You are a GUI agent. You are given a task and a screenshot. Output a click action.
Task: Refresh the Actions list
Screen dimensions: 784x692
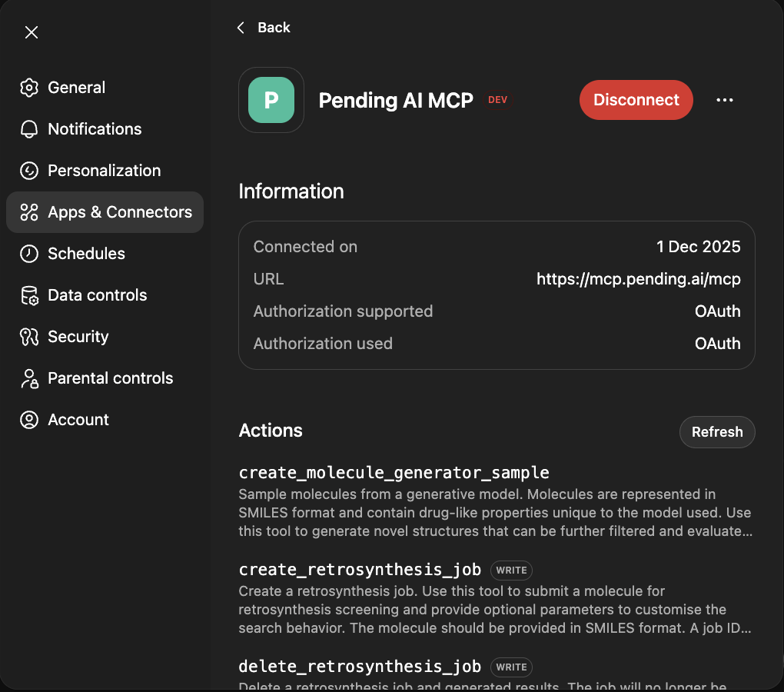(x=716, y=432)
